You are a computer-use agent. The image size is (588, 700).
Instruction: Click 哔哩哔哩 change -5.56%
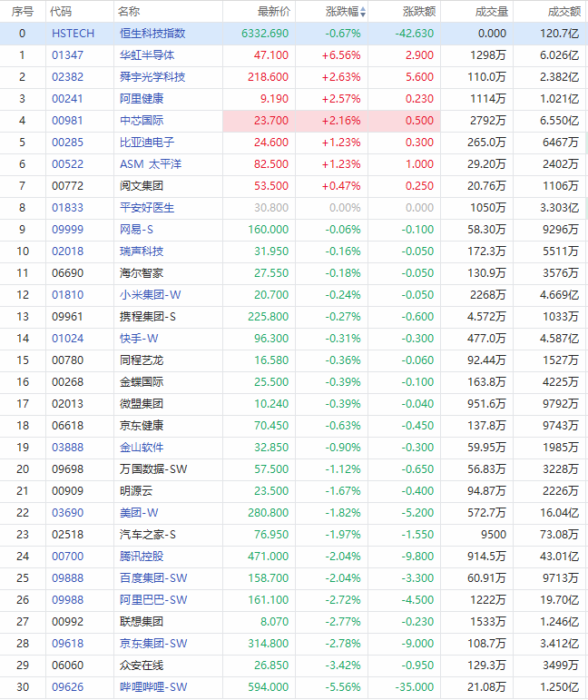343,687
